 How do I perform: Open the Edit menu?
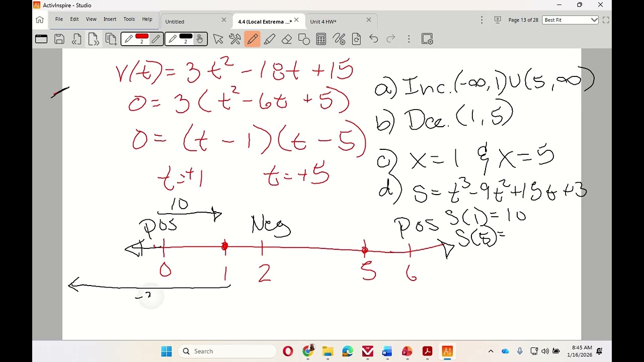(x=74, y=19)
